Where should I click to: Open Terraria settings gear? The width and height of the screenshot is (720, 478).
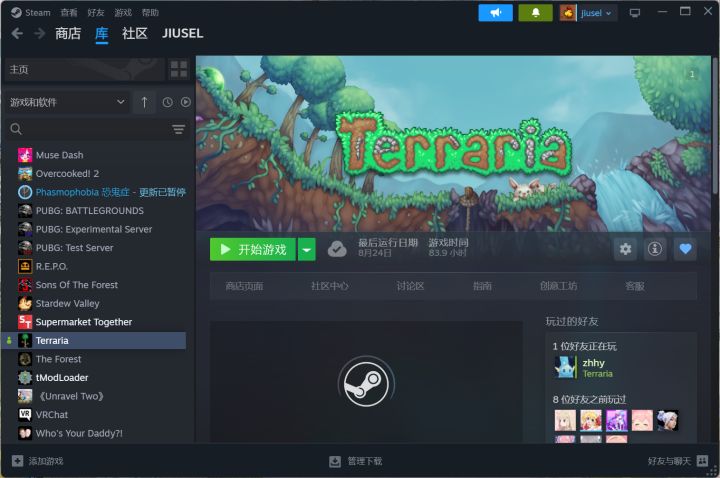[625, 249]
